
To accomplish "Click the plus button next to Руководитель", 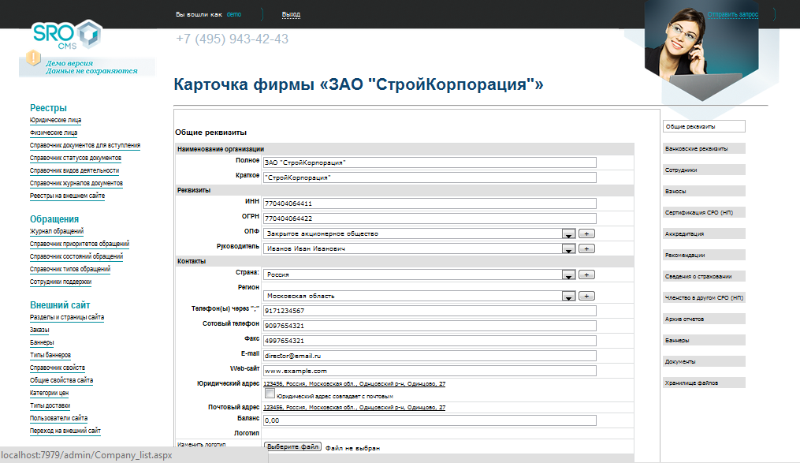I will click(x=587, y=247).
